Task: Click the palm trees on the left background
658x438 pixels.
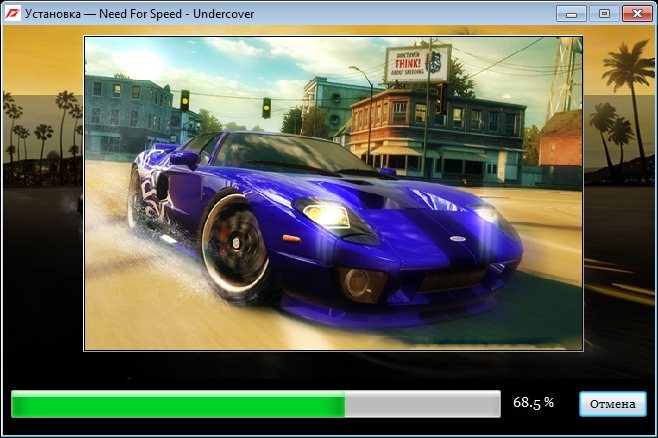Action: (40, 125)
